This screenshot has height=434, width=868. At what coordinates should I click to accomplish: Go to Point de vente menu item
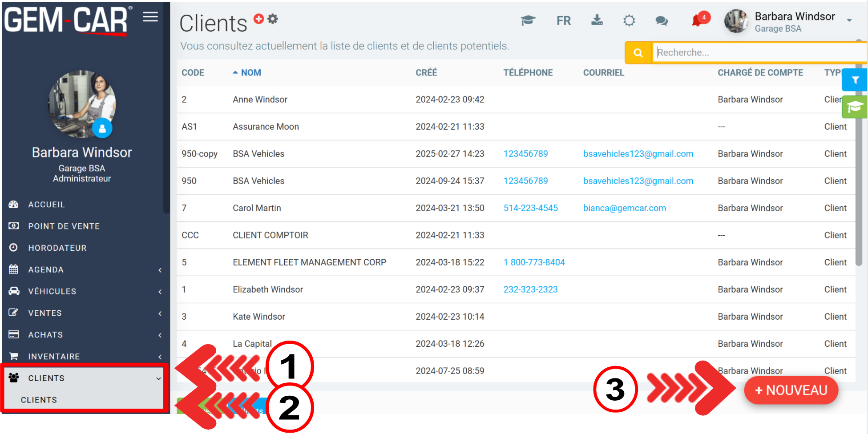64,226
